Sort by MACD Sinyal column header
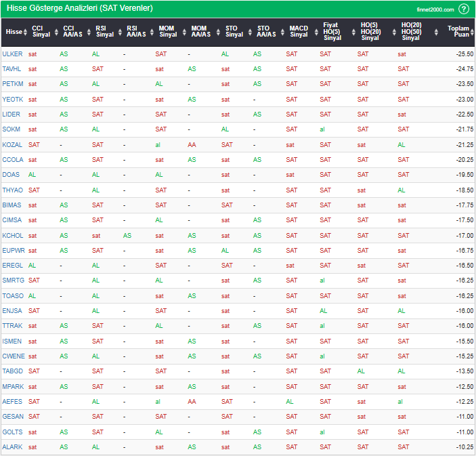 coord(298,32)
